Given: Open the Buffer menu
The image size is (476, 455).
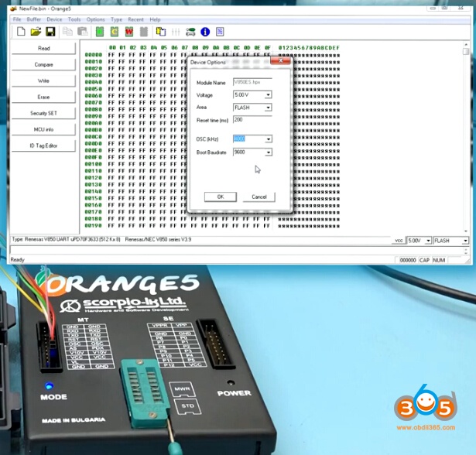Looking at the screenshot, I should (x=34, y=19).
